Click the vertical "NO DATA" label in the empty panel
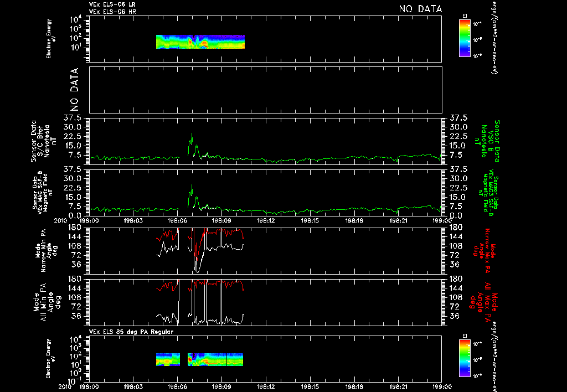This screenshot has width=567, height=392. point(75,90)
